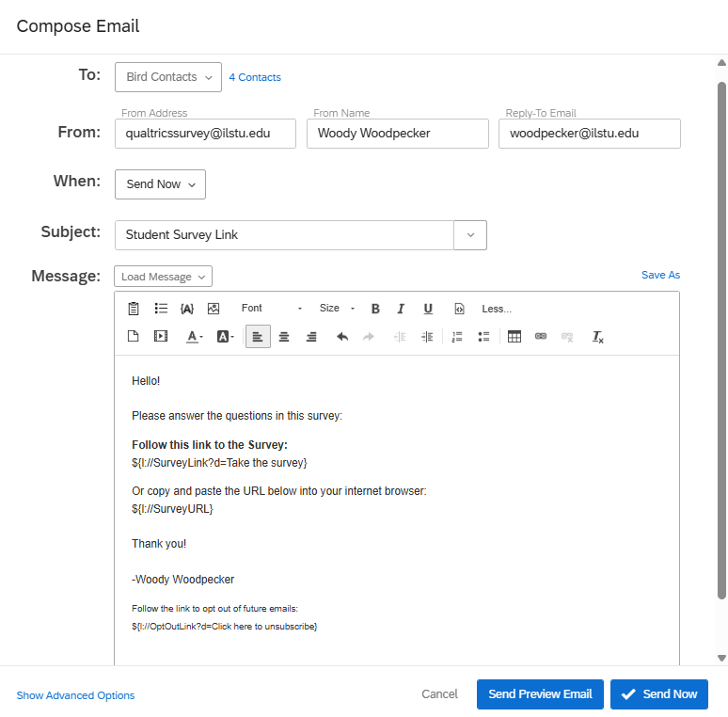The image size is (728, 717).
Task: Click in the Subject text field
Action: pyautogui.click(x=284, y=235)
